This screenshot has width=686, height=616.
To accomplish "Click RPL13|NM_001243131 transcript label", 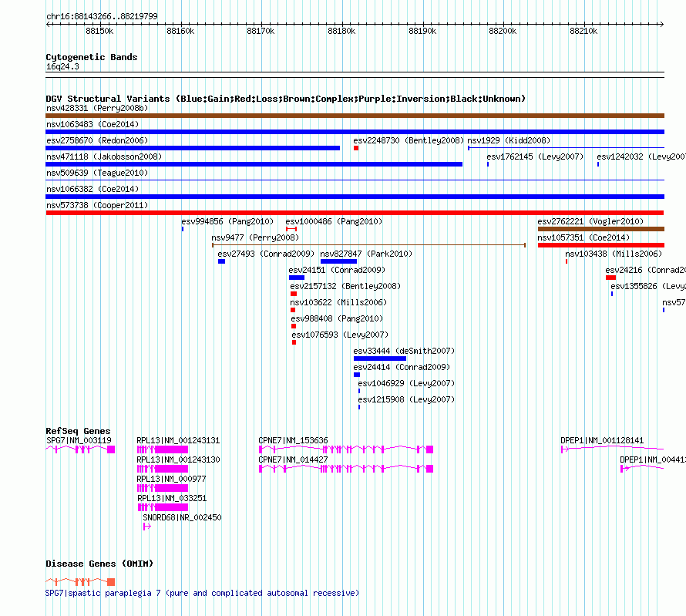I will pyautogui.click(x=178, y=440).
